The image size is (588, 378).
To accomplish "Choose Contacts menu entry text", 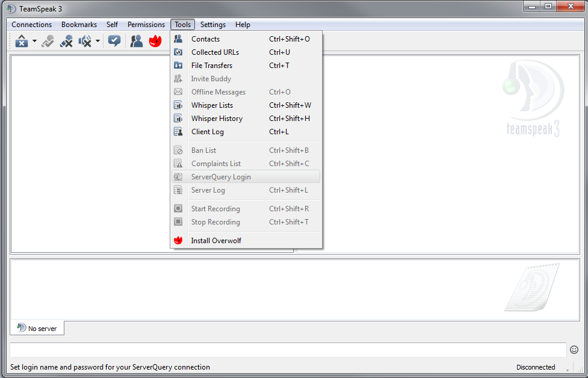I will click(x=205, y=39).
